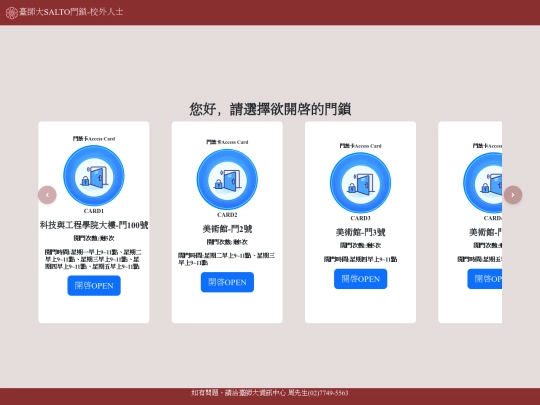The height and width of the screenshot is (405, 540).
Task: Click the 開門次數 remaining count on CARD3
Action: point(360,245)
